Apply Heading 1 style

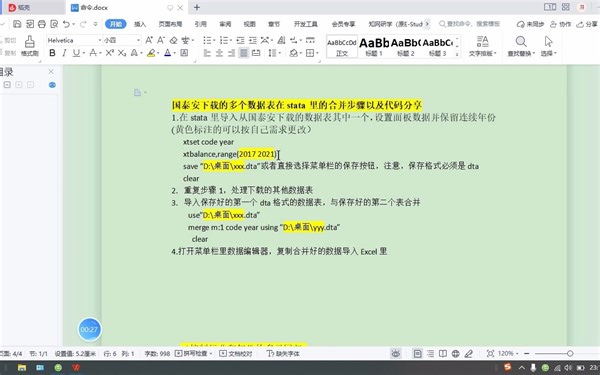[374, 46]
